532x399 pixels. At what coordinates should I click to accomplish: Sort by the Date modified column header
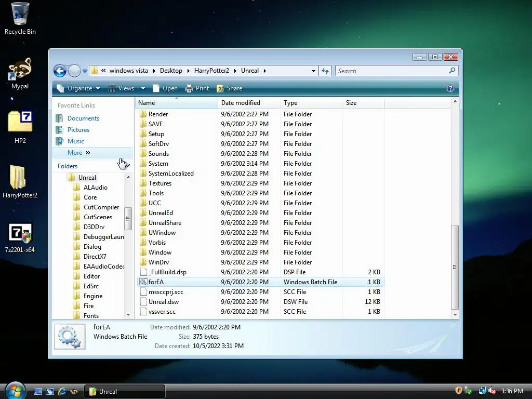[249, 103]
